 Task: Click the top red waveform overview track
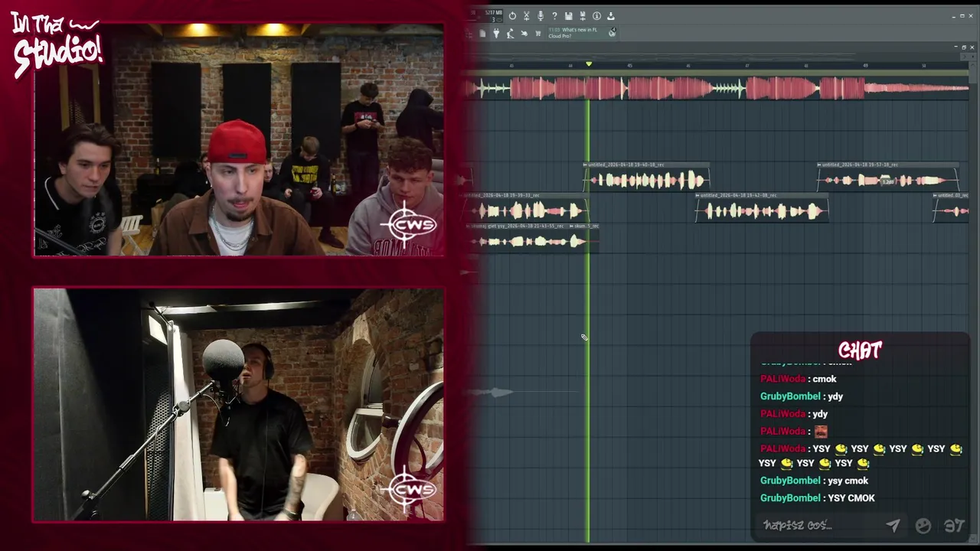pyautogui.click(x=717, y=89)
